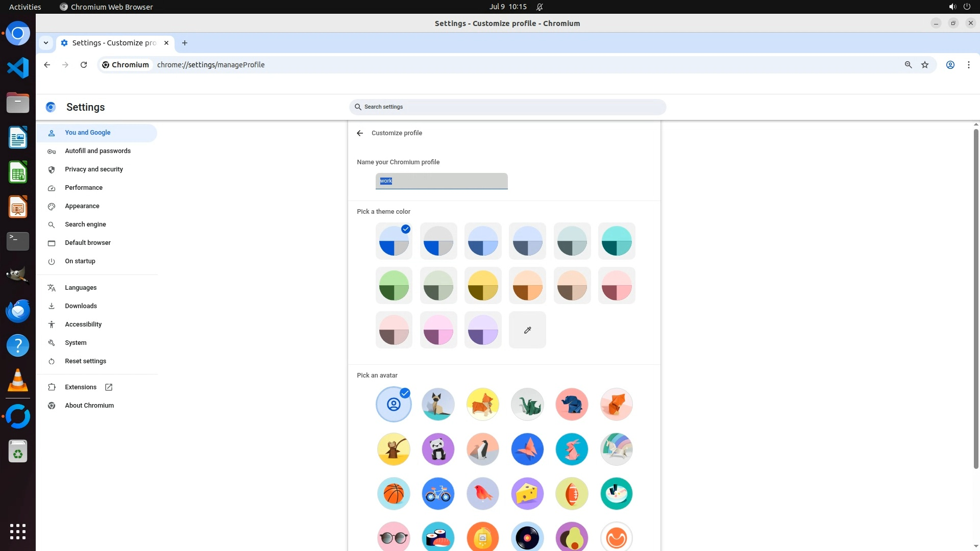Open Privacy and security settings
The image size is (980, 551).
[94, 169]
